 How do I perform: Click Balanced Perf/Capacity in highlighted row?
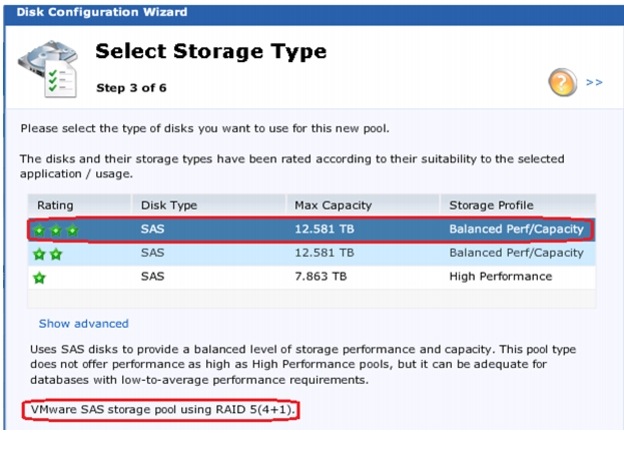click(x=516, y=229)
